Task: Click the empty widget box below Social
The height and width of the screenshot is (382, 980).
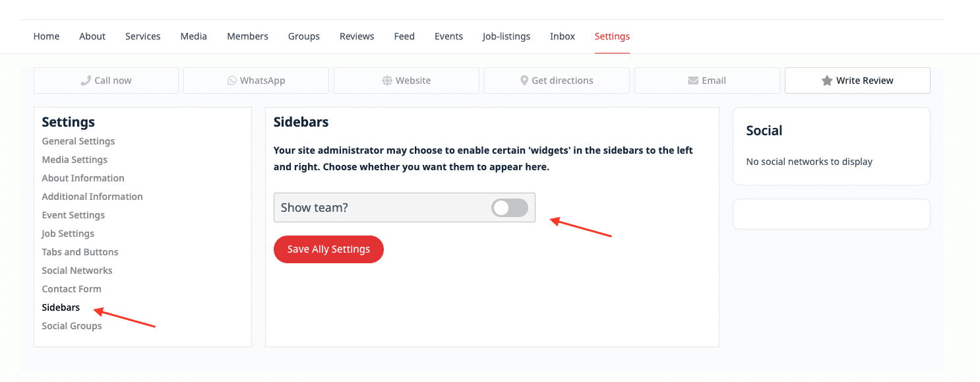Action: click(832, 214)
